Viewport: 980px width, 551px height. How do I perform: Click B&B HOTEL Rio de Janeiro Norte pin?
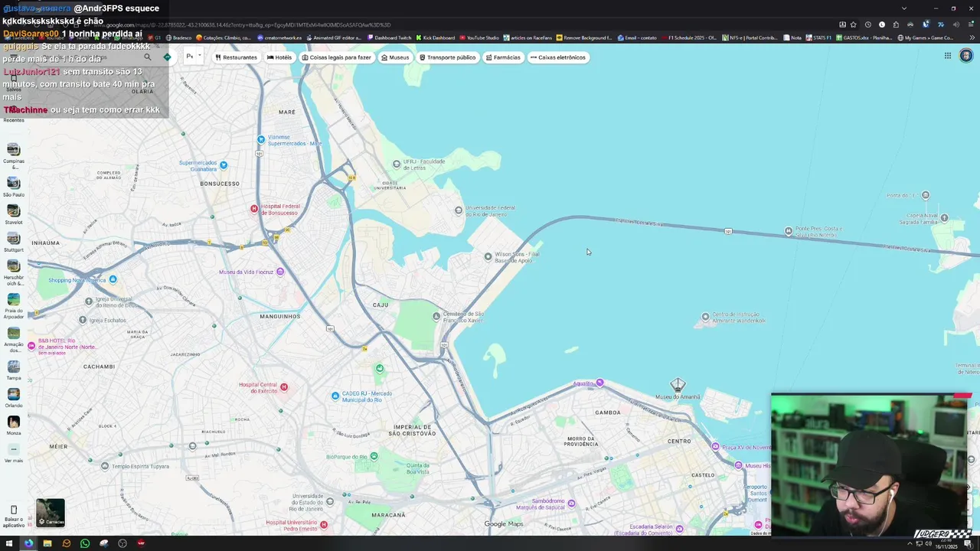click(x=31, y=346)
